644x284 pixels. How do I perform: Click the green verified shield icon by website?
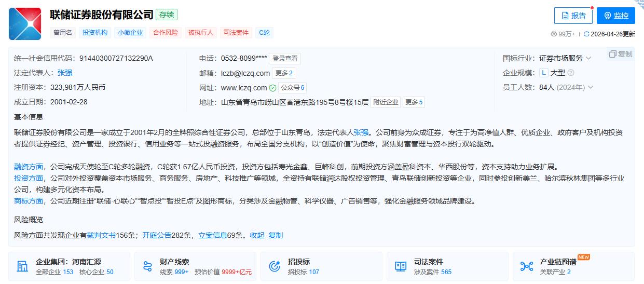(x=272, y=88)
